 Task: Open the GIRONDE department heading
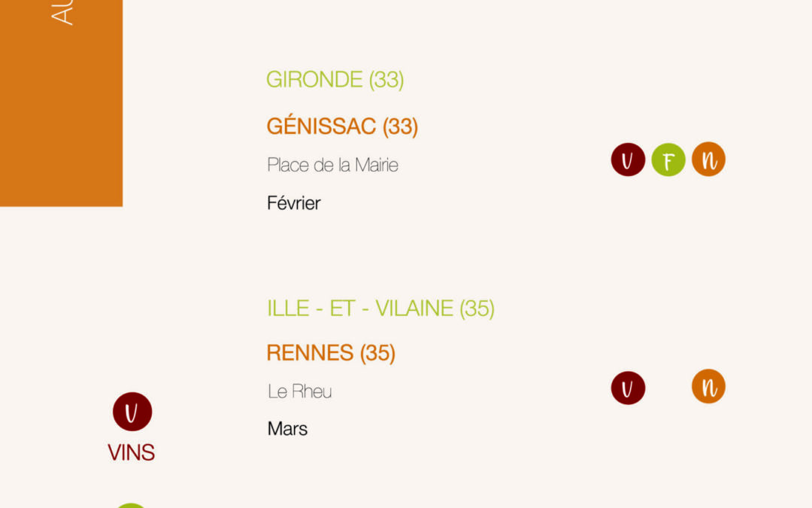click(x=335, y=80)
